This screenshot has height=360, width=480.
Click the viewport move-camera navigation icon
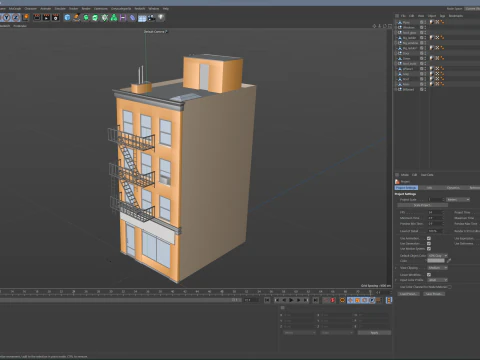(x=374, y=26)
